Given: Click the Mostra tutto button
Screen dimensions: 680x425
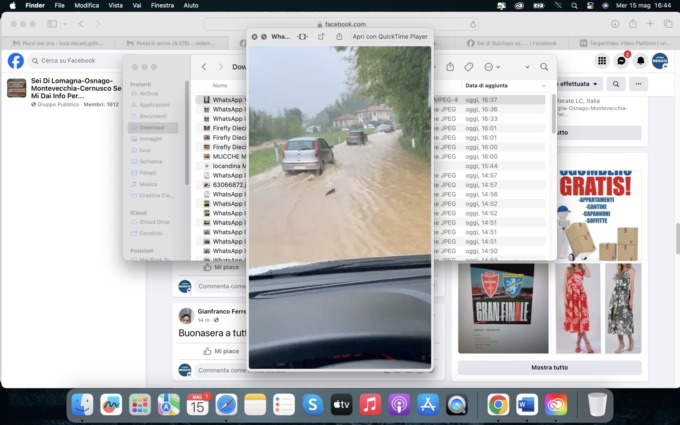Looking at the screenshot, I should [549, 367].
